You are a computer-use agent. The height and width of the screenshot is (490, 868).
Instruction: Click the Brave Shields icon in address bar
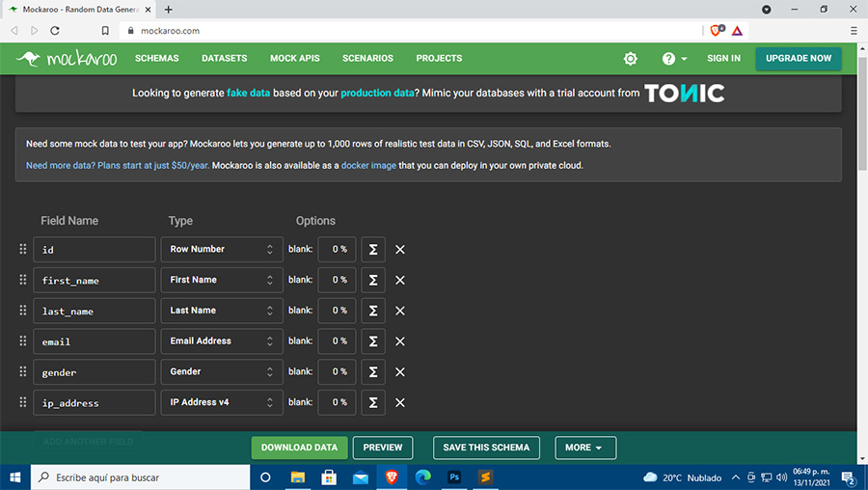point(716,31)
